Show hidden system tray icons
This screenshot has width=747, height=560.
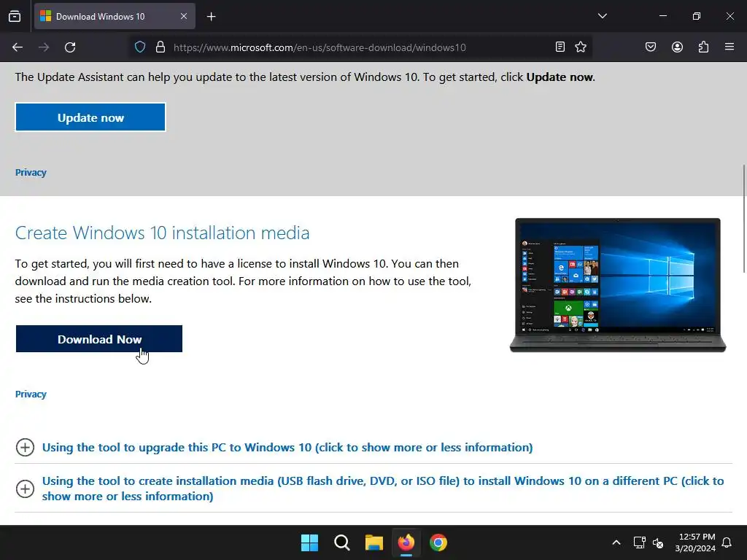pyautogui.click(x=616, y=542)
